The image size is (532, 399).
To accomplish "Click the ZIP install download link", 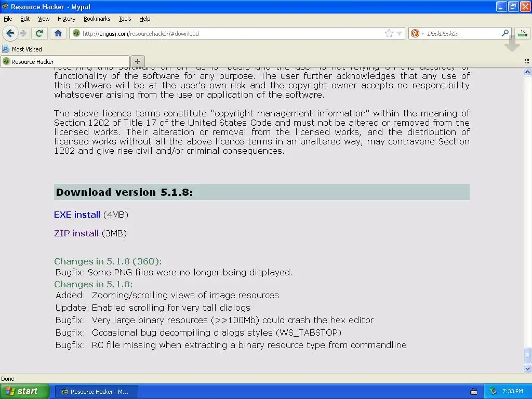I will click(x=76, y=233).
